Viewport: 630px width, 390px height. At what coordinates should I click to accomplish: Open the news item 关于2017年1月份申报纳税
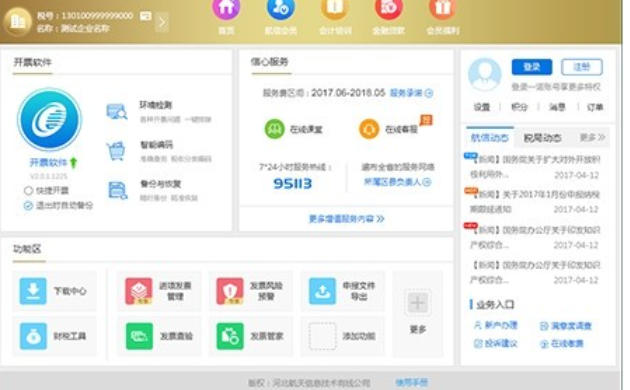[x=536, y=202]
